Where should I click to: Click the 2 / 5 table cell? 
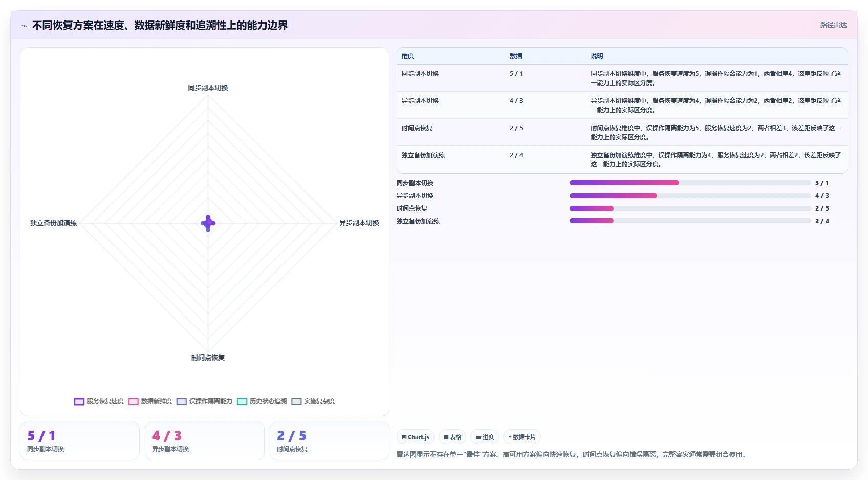[x=516, y=128]
